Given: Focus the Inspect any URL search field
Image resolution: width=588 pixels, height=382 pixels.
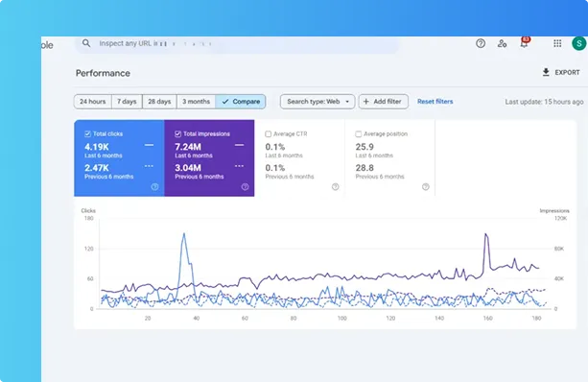Looking at the screenshot, I should pyautogui.click(x=237, y=43).
